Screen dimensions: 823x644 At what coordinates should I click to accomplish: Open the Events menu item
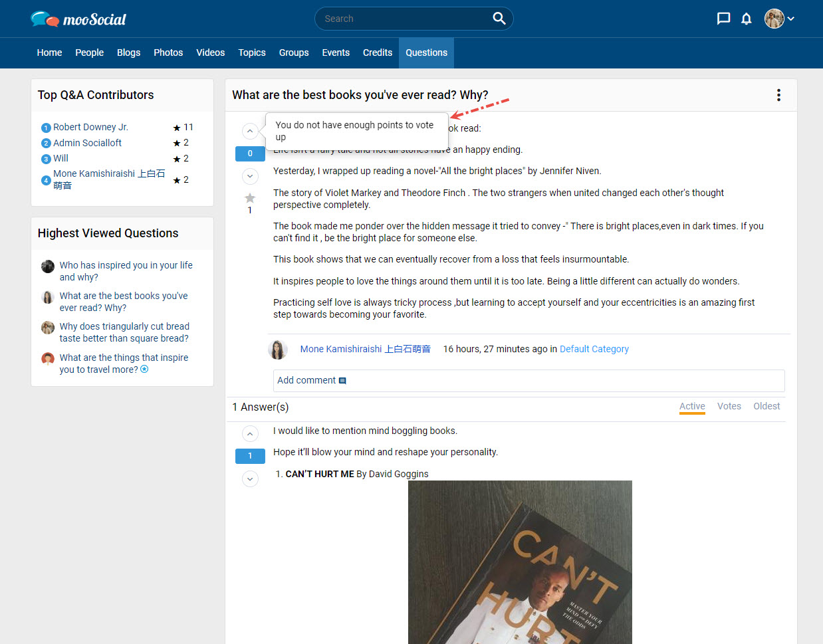(x=336, y=53)
